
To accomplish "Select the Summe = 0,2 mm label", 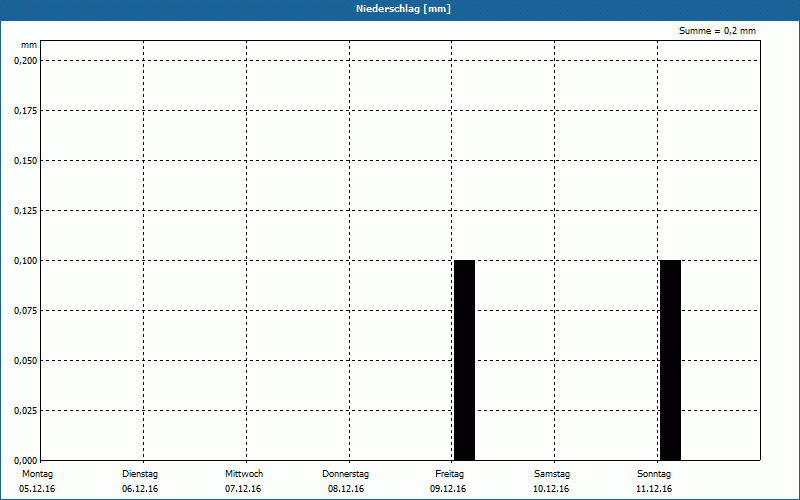I will [x=717, y=31].
